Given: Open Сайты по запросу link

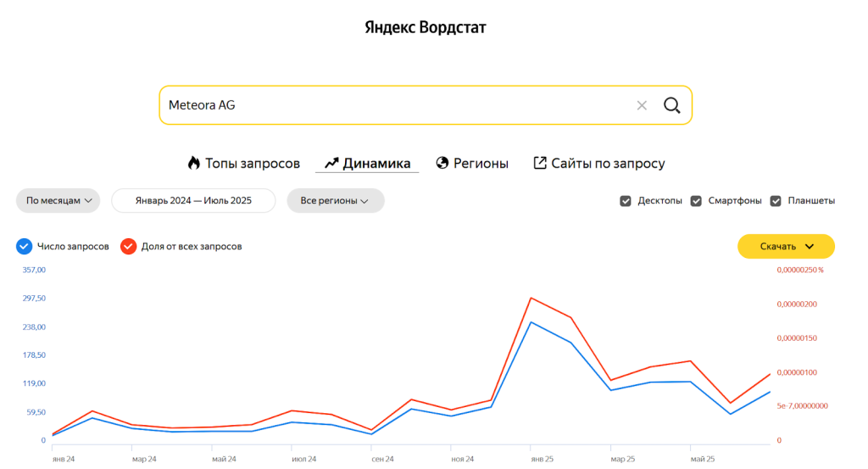Looking at the screenshot, I should click(x=607, y=164).
